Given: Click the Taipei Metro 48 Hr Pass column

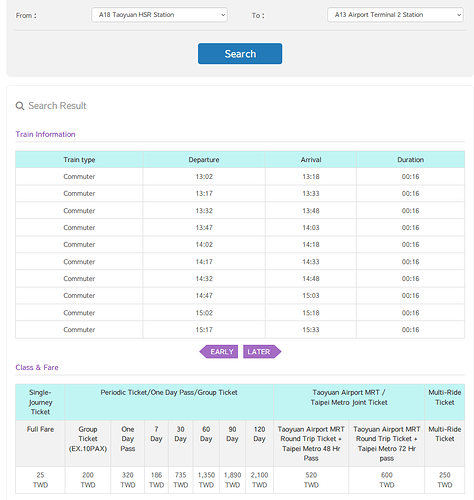Looking at the screenshot, I should [311, 443].
